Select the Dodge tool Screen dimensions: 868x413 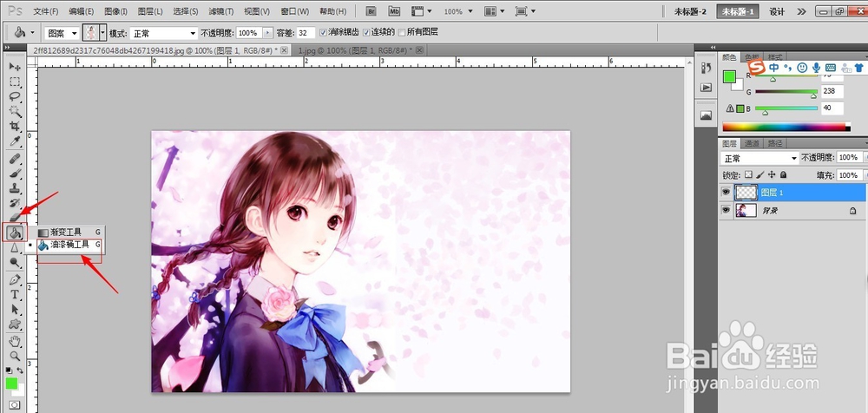[15, 263]
